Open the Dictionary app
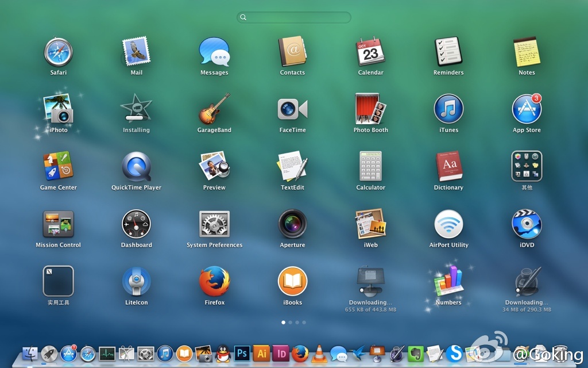The height and width of the screenshot is (368, 588). (x=448, y=166)
